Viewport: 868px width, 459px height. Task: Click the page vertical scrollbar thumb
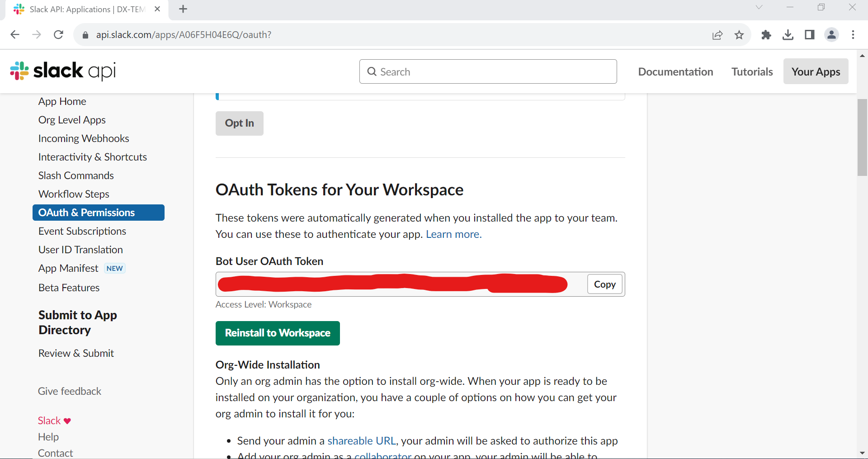coord(862,136)
